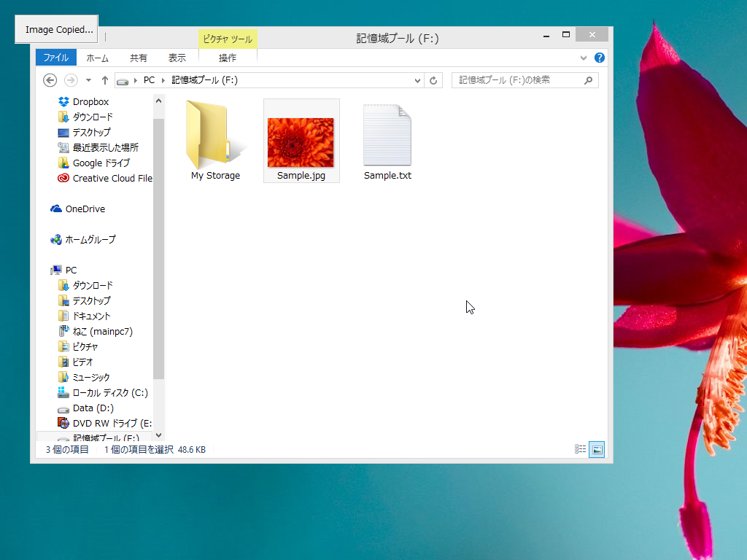Select Creative Cloud Files in the sidebar
747x560 pixels.
tap(107, 178)
